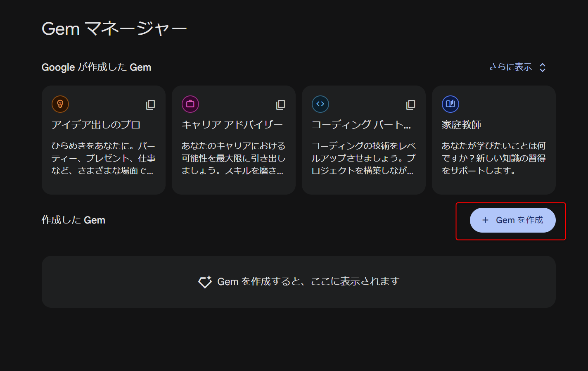Open the キャリア アドバイザー Gem title

pyautogui.click(x=232, y=125)
